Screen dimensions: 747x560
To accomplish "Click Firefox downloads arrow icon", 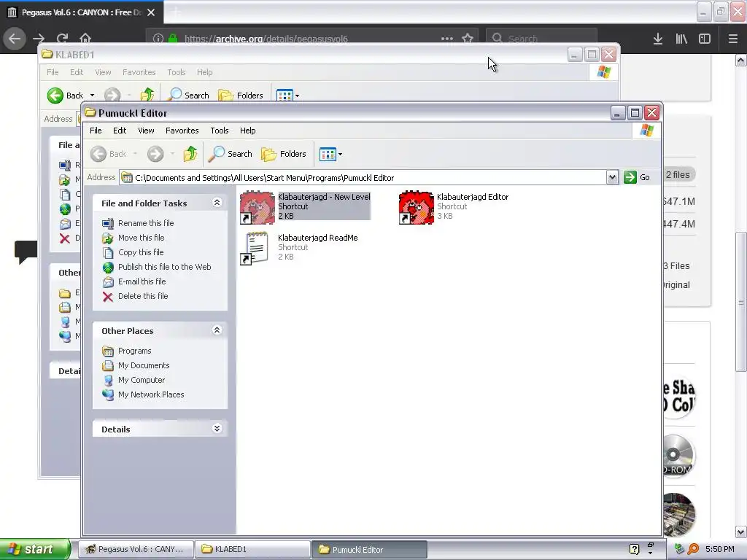I will 658,39.
